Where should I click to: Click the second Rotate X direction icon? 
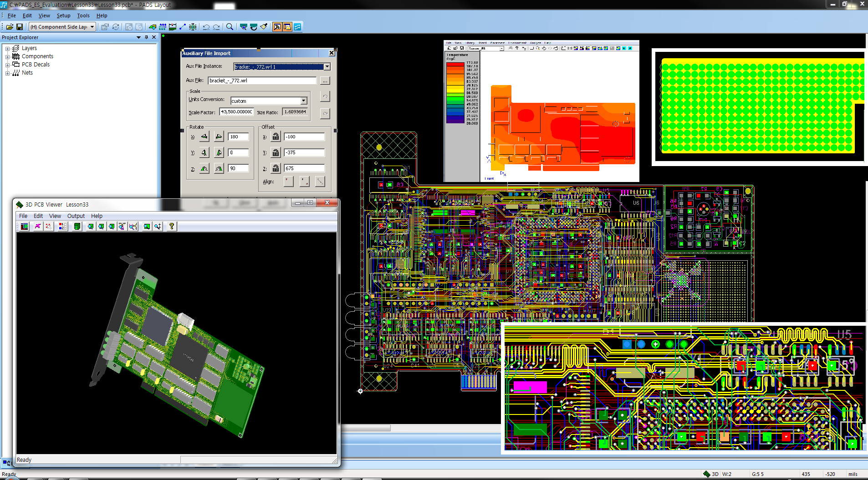point(219,136)
